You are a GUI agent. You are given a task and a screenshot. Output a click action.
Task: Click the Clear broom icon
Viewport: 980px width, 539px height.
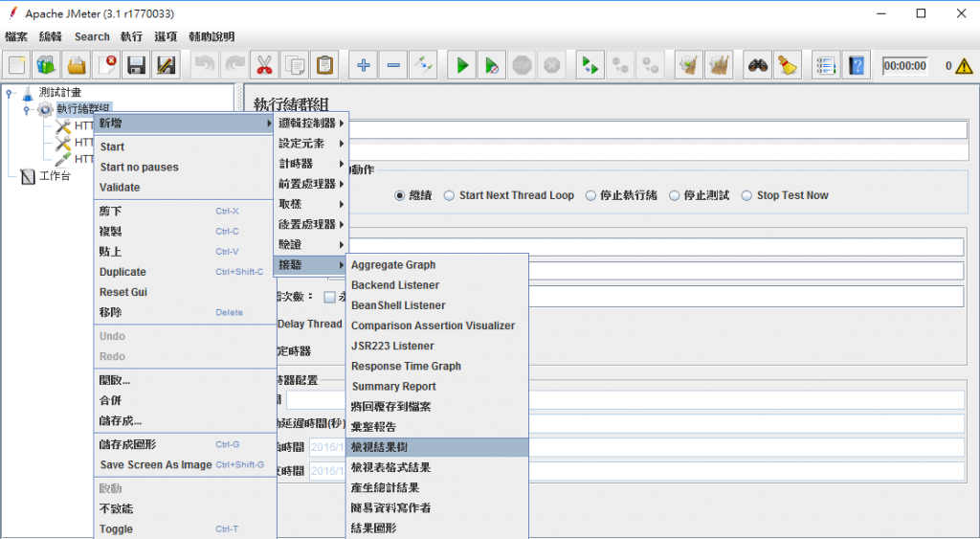coord(689,65)
